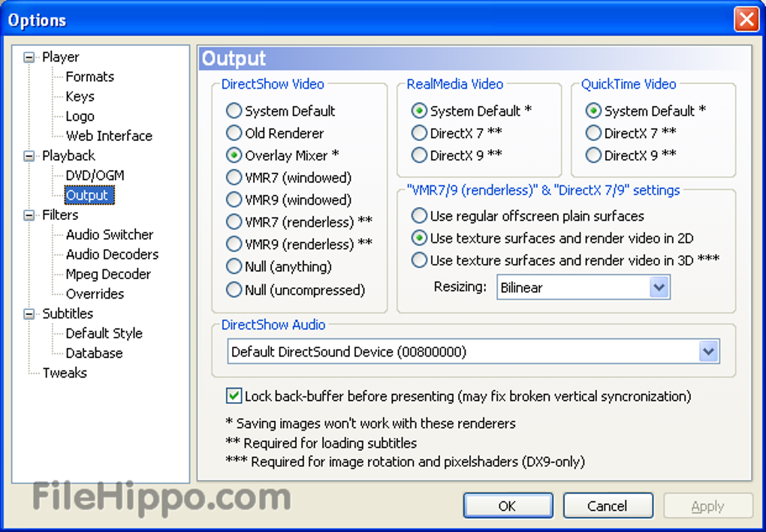The image size is (766, 532).
Task: Collapse the Player tree node
Action: 29,57
